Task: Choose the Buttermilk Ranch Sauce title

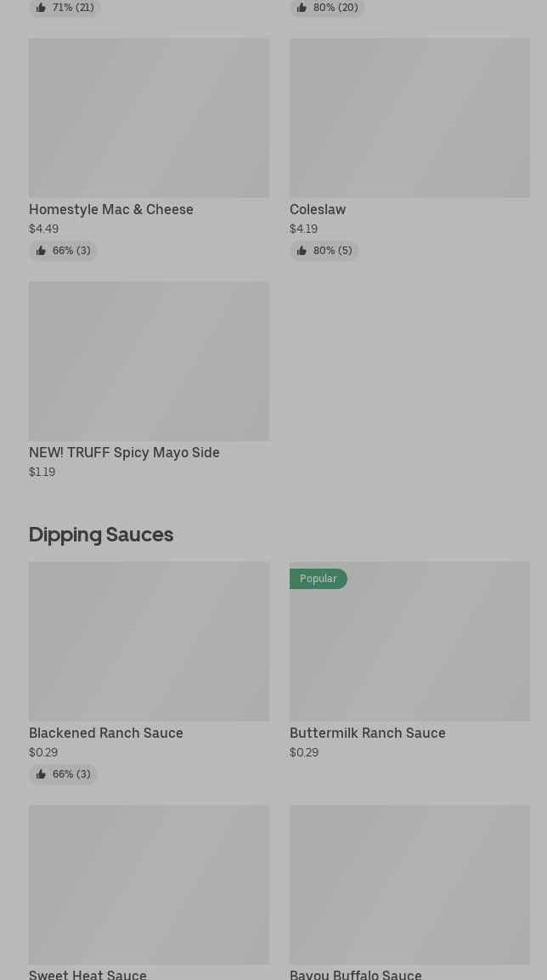Action: click(x=368, y=733)
